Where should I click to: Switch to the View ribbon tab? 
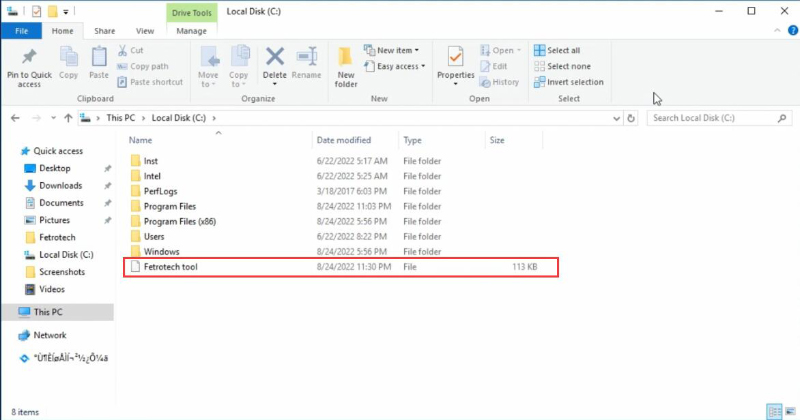click(x=145, y=31)
